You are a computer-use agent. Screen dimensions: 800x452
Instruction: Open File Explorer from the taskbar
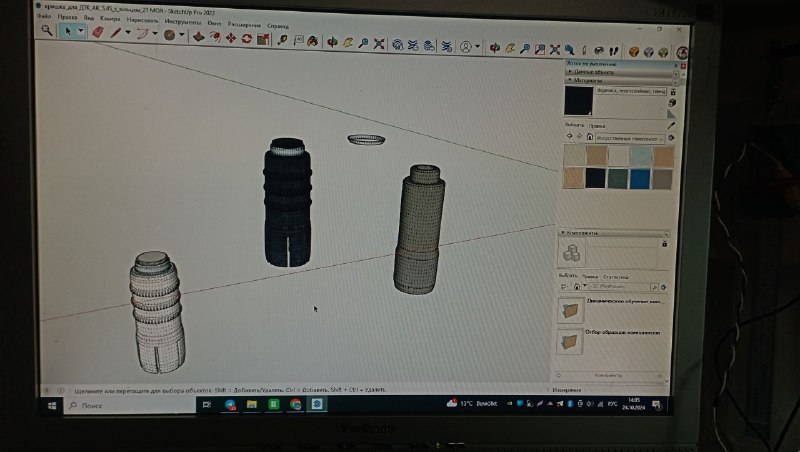coord(252,405)
